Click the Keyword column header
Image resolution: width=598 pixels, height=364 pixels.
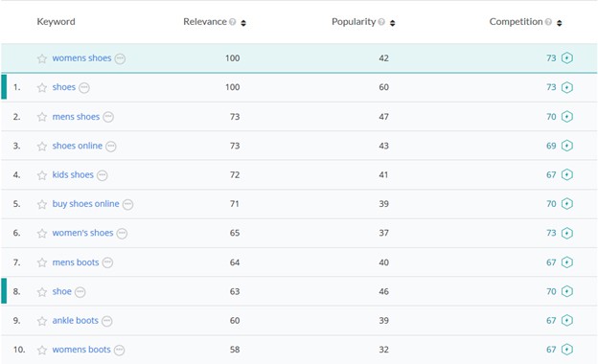click(x=56, y=22)
